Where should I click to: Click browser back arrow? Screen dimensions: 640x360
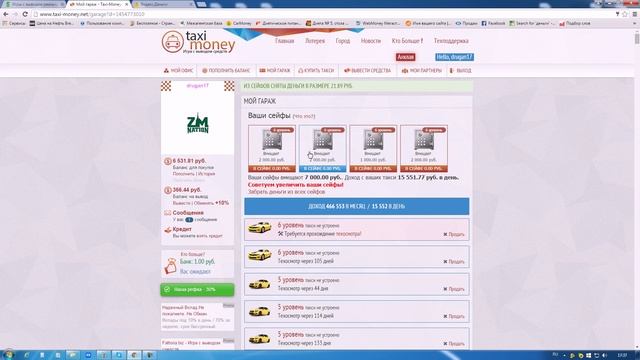(6, 14)
